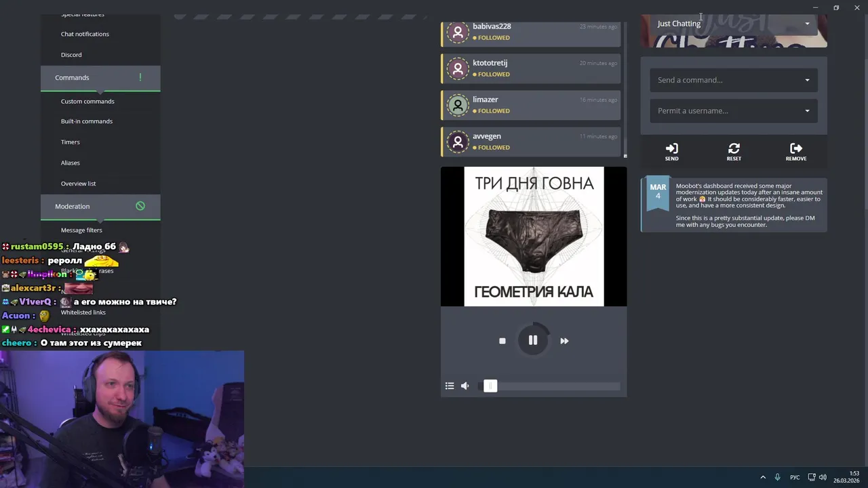Click the avvegen follower avatar icon
The width and height of the screenshot is (868, 488).
(x=458, y=142)
